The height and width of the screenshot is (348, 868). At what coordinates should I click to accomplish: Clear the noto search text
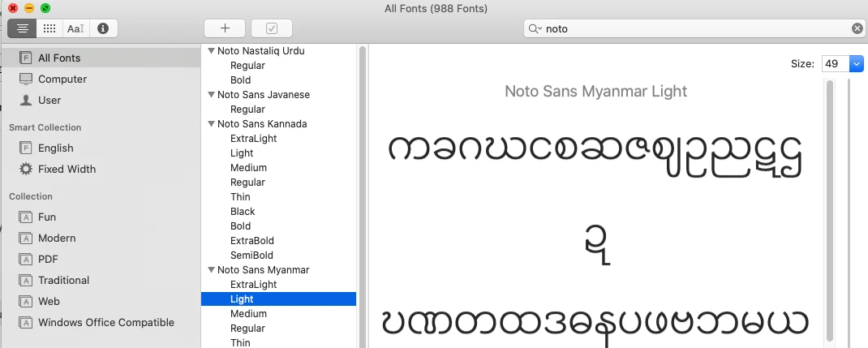click(x=857, y=28)
